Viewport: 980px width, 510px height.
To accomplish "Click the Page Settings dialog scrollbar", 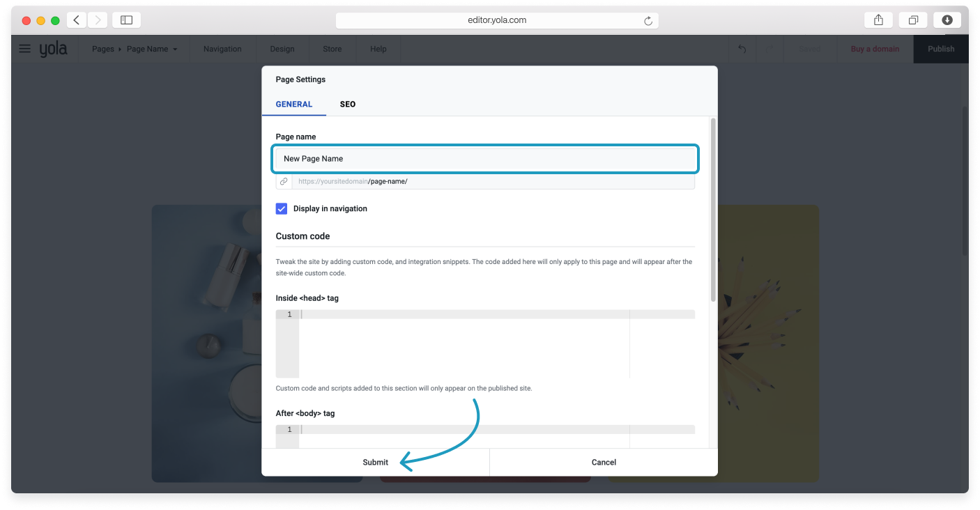I will point(712,209).
